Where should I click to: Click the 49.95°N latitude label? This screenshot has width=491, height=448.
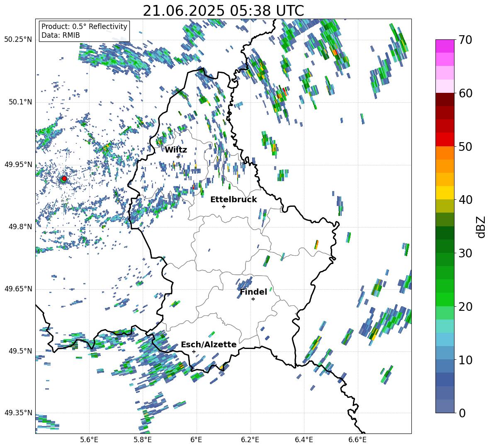click(x=18, y=165)
